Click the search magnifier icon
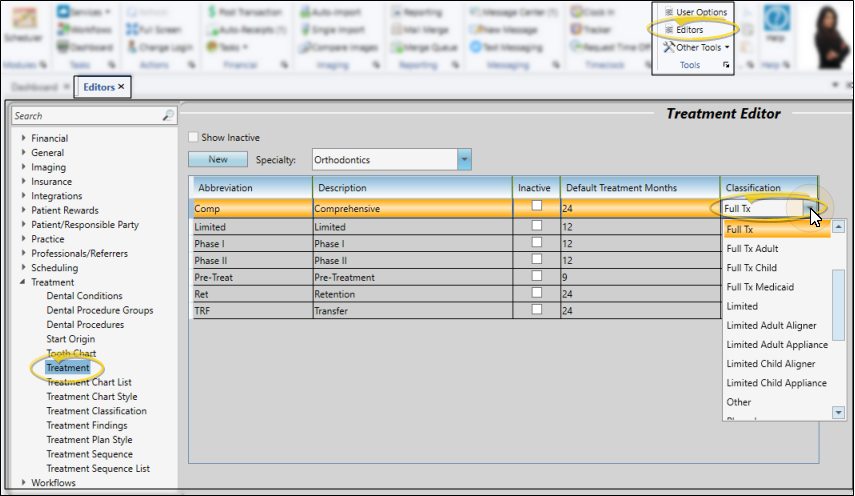 click(168, 116)
